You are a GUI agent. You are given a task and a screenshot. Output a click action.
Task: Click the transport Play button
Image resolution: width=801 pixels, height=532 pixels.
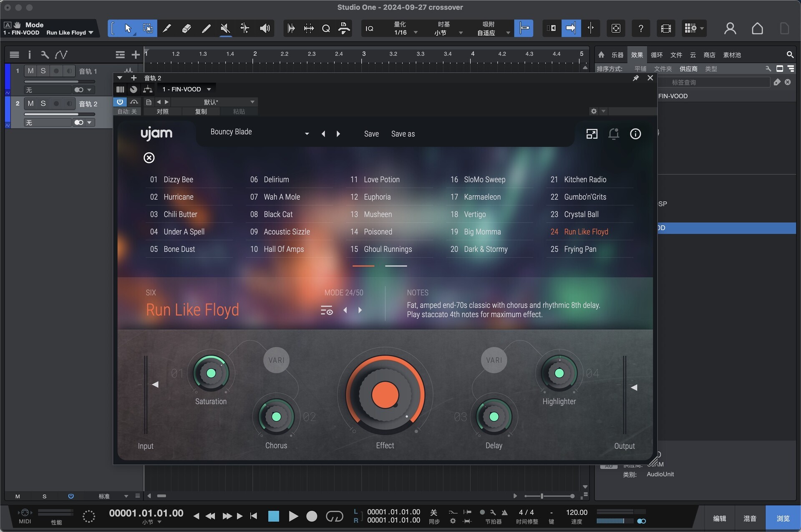(x=293, y=517)
